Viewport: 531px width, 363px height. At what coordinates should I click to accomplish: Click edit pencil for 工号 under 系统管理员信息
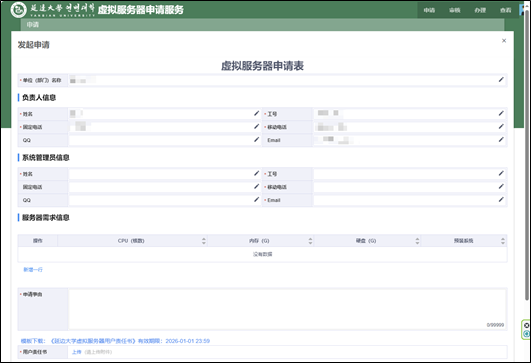[x=501, y=173]
